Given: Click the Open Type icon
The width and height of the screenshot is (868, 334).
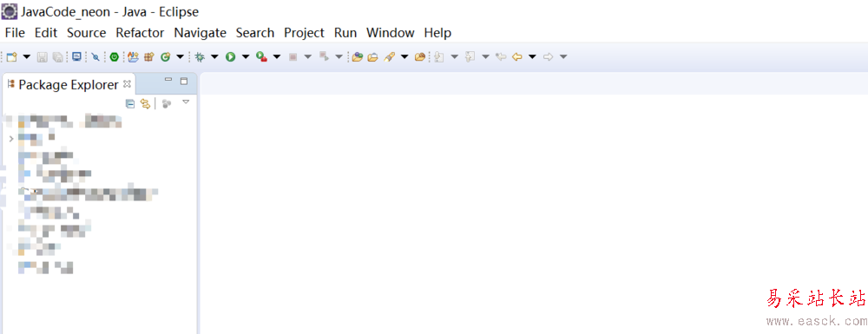Looking at the screenshot, I should [x=357, y=56].
